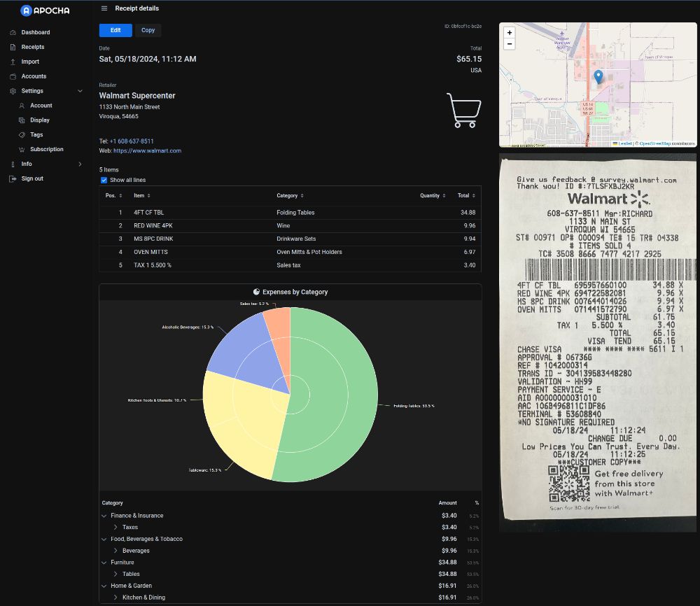Click the Oven Mitts & Pot Holders category
Screen dimensions: 700x606
coord(309,252)
